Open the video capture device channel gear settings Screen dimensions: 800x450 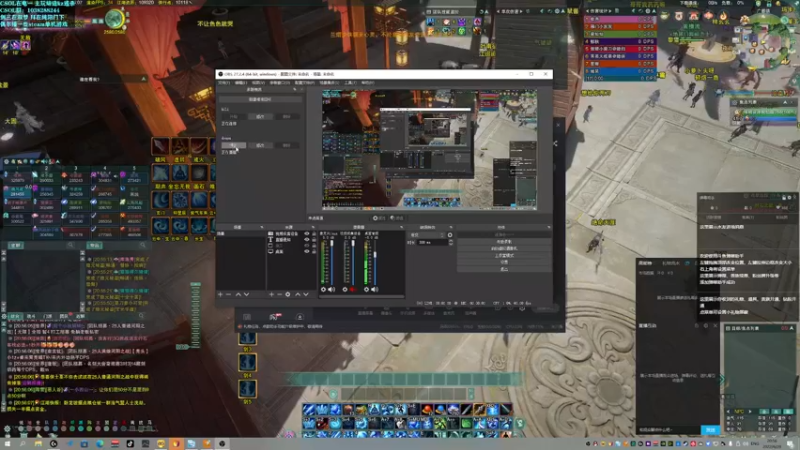345,289
